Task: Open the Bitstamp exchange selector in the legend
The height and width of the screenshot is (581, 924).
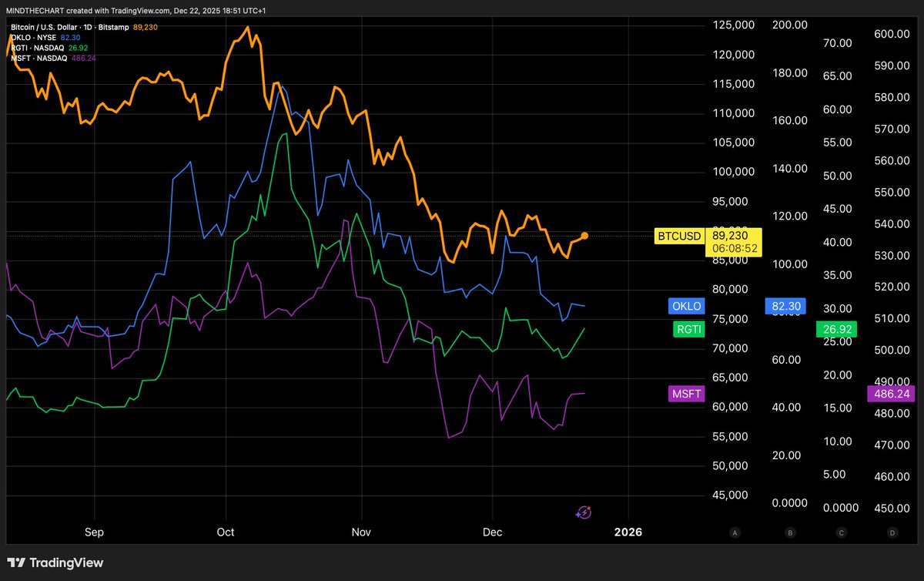Action: pos(113,26)
